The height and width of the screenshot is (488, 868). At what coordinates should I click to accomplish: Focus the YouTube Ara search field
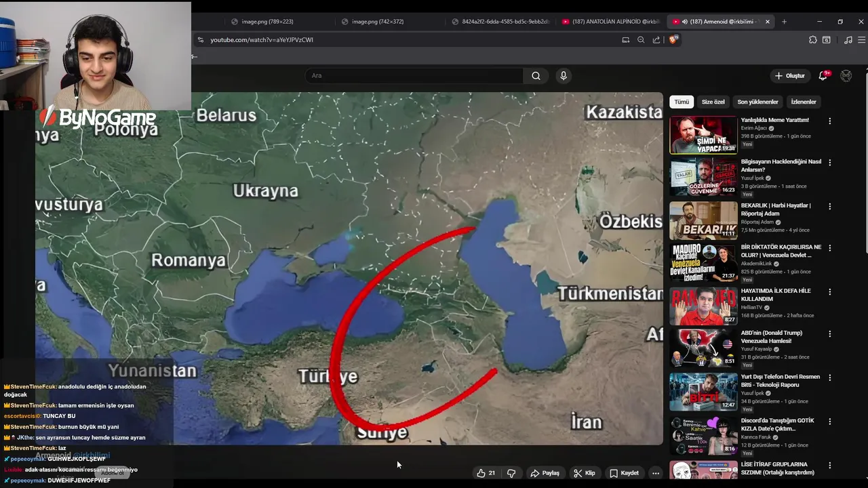pos(414,76)
